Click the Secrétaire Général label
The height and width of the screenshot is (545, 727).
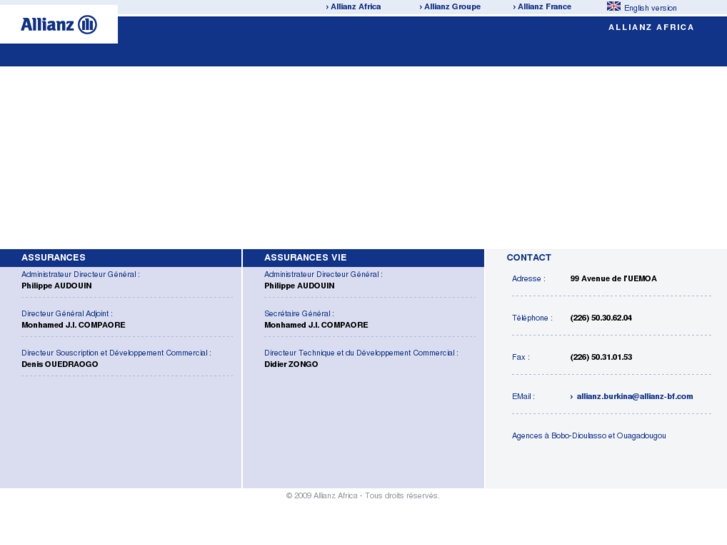299,314
